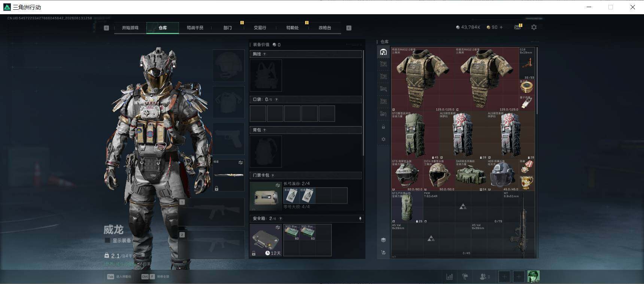Image resolution: width=644 pixels, height=284 pixels.
Task: Open the friends list icon at bottom
Action: (x=484, y=277)
